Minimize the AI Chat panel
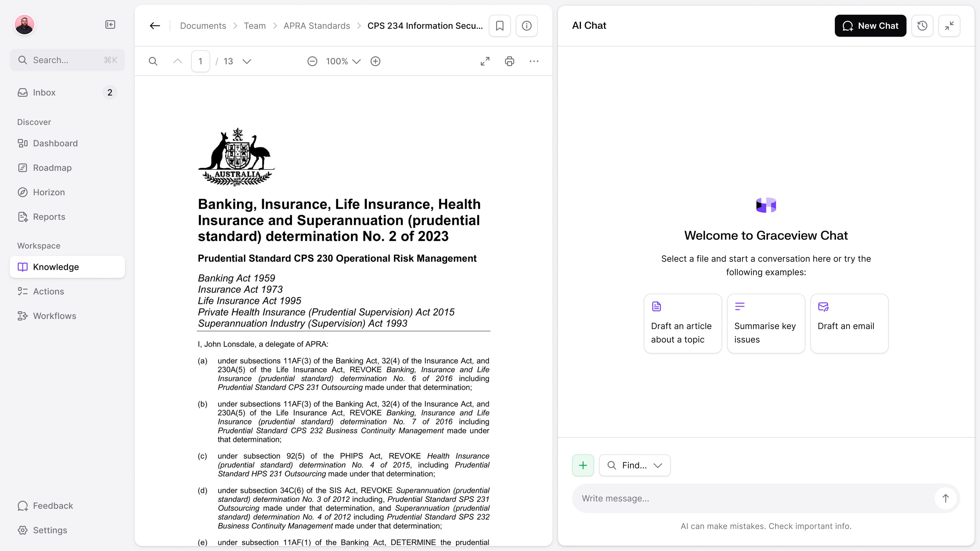Image resolution: width=980 pixels, height=551 pixels. [x=949, y=26]
